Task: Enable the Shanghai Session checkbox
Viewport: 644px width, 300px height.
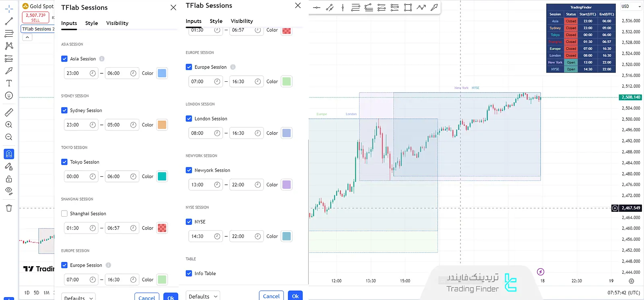Action: coord(64,214)
